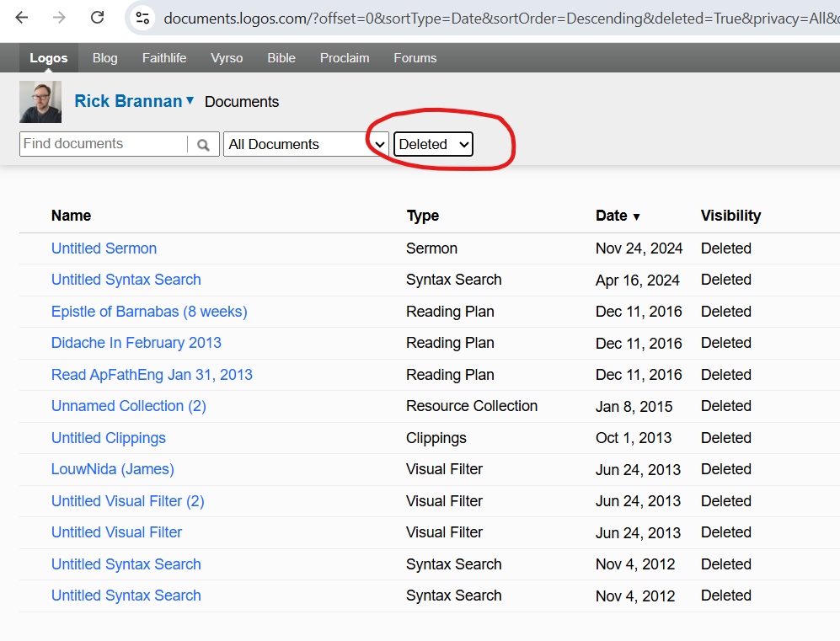Image resolution: width=840 pixels, height=641 pixels.
Task: Click the browser back arrow
Action: click(x=22, y=18)
